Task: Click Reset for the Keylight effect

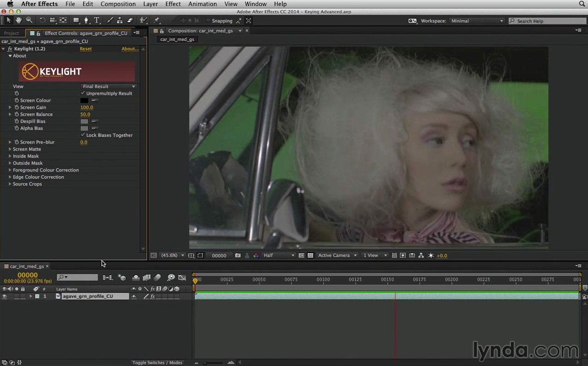Action: (x=85, y=49)
